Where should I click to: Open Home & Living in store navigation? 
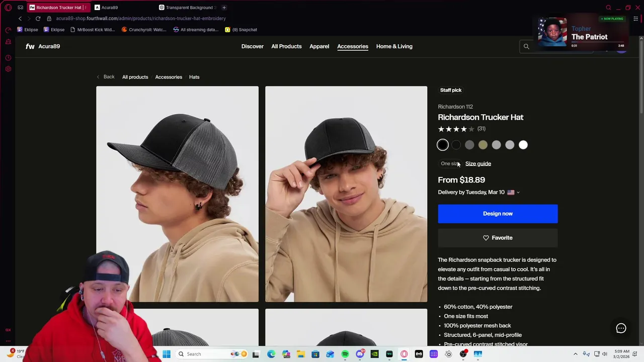[x=394, y=46]
